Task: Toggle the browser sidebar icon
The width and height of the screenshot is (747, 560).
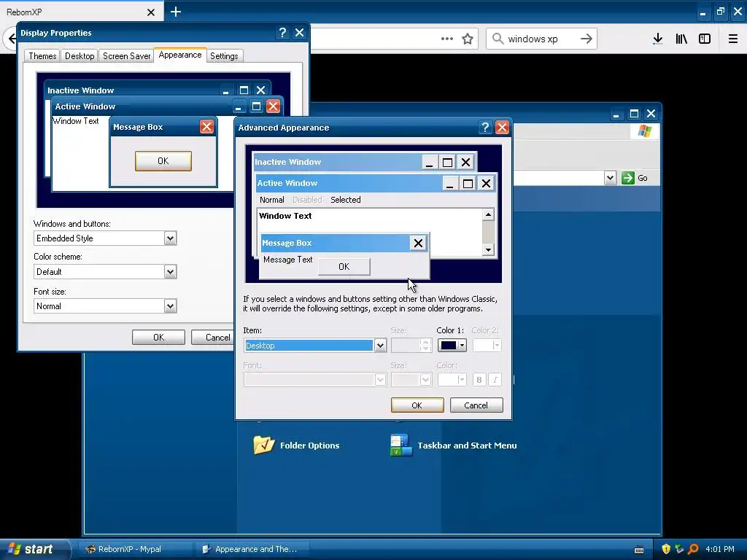Action: coord(705,39)
